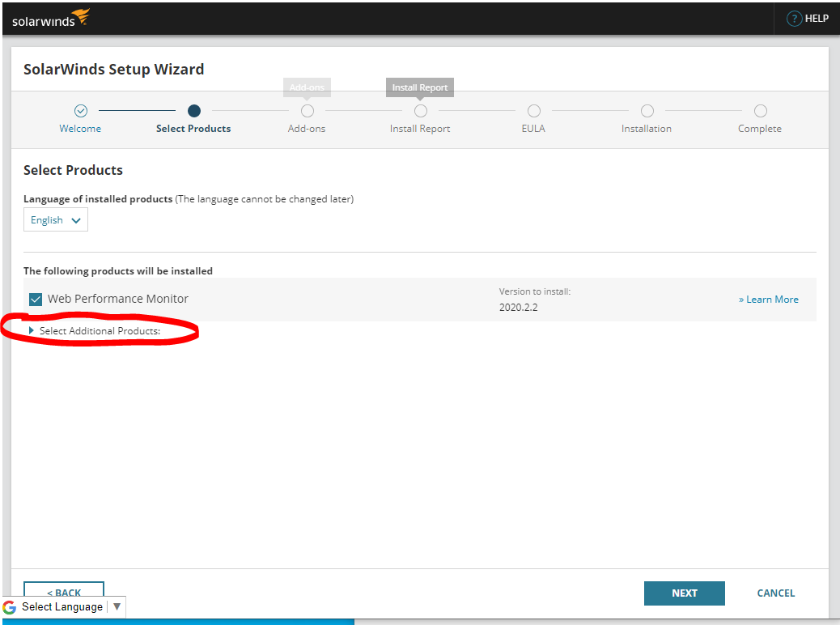Select the Add-ons step label
The image size is (840, 625).
coord(307,129)
